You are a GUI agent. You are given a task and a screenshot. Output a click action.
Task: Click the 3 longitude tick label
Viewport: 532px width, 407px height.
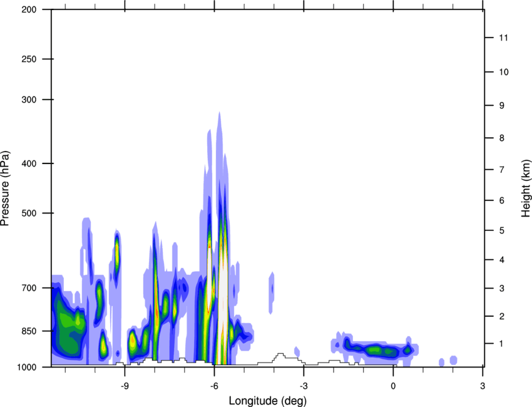pyautogui.click(x=483, y=386)
